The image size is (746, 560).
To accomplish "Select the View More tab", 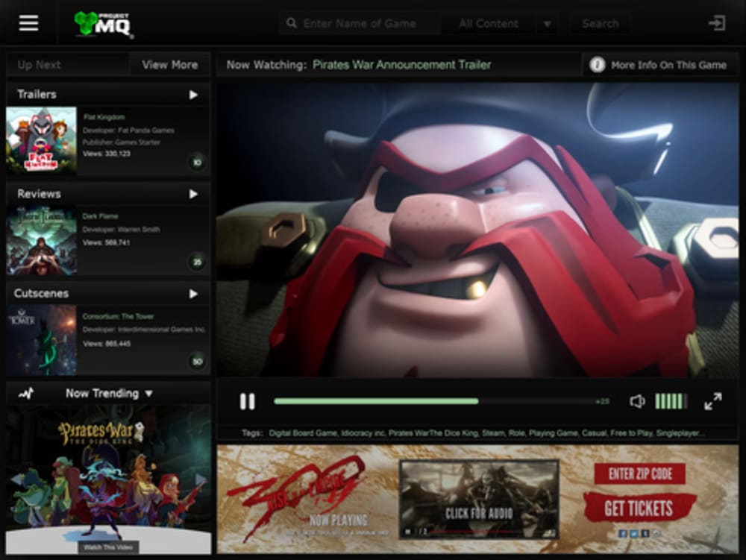I will pos(170,65).
